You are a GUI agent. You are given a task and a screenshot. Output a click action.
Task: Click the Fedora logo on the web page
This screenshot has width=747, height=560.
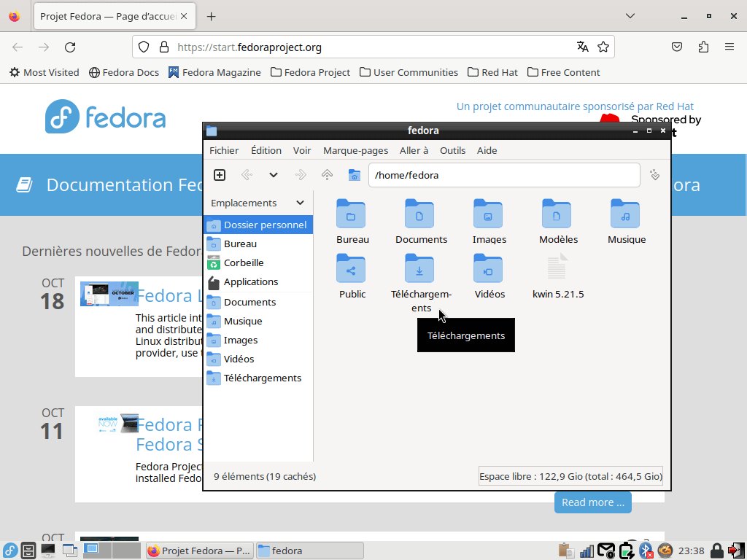[x=105, y=117]
